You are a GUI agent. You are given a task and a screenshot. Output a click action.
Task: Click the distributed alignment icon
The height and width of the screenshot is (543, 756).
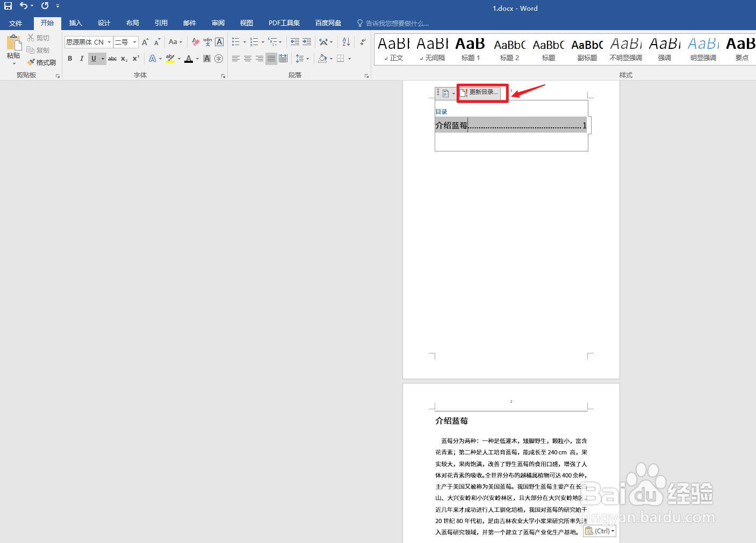[x=283, y=59]
